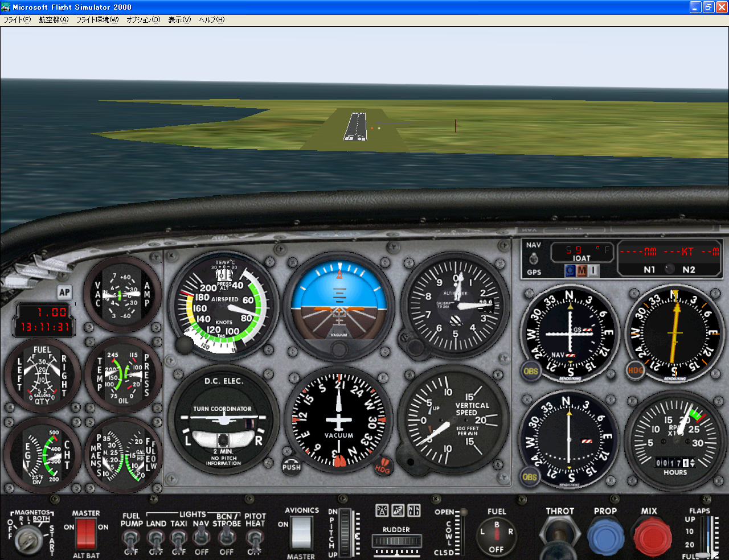This screenshot has width=729, height=560.
Task: Click the airspeed indicator adjustment knob
Action: pos(184,344)
